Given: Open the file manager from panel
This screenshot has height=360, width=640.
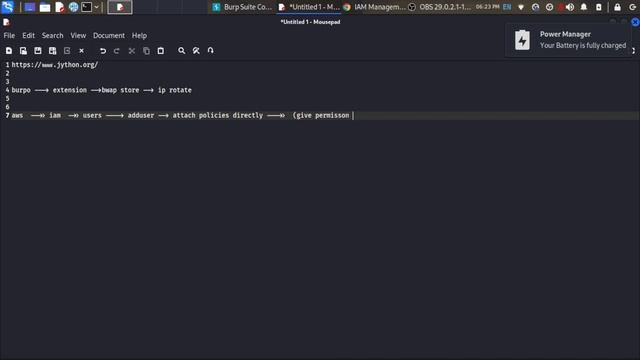Looking at the screenshot, I should pyautogui.click(x=45, y=7).
